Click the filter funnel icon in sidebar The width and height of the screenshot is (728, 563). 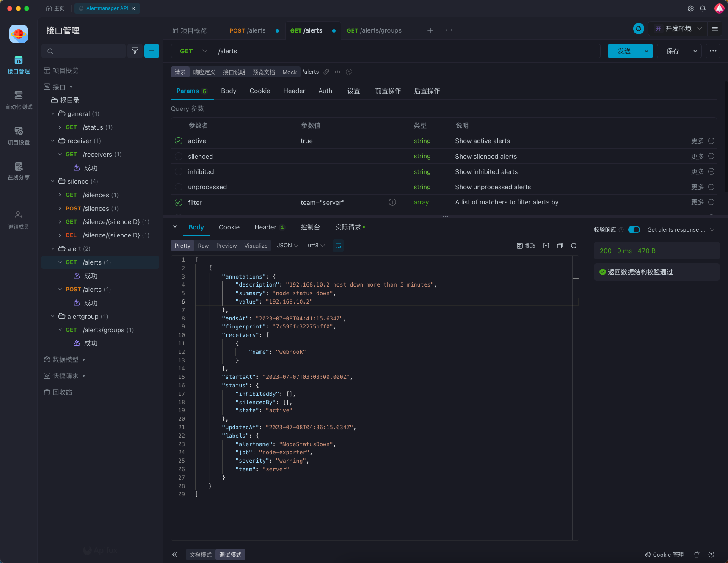(135, 51)
